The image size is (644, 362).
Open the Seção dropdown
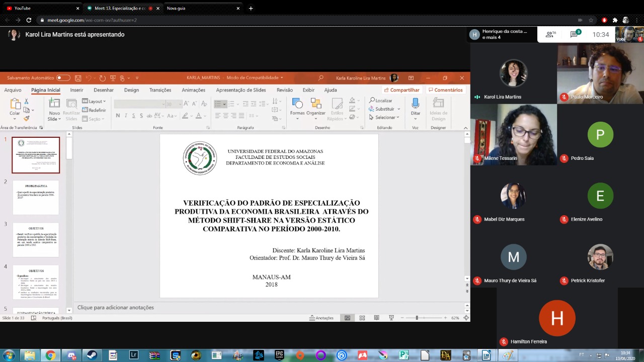point(93,119)
